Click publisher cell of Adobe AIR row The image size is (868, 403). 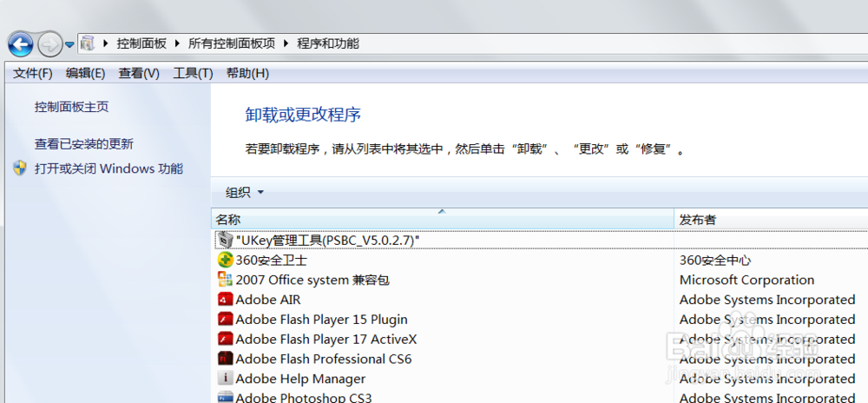tap(767, 300)
